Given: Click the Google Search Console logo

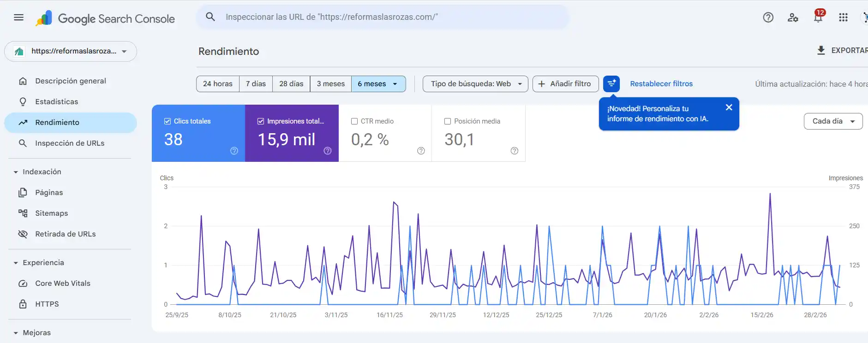Looking at the screenshot, I should [x=105, y=18].
